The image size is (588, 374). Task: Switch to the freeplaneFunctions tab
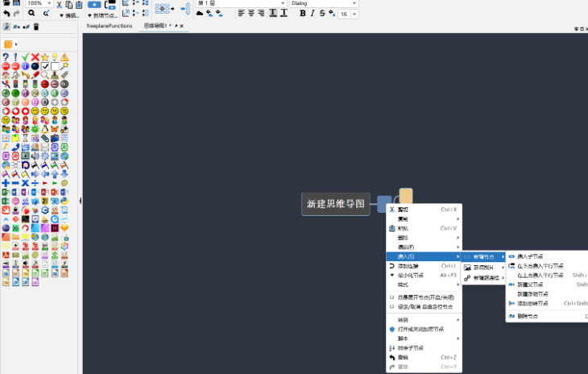coord(109,26)
